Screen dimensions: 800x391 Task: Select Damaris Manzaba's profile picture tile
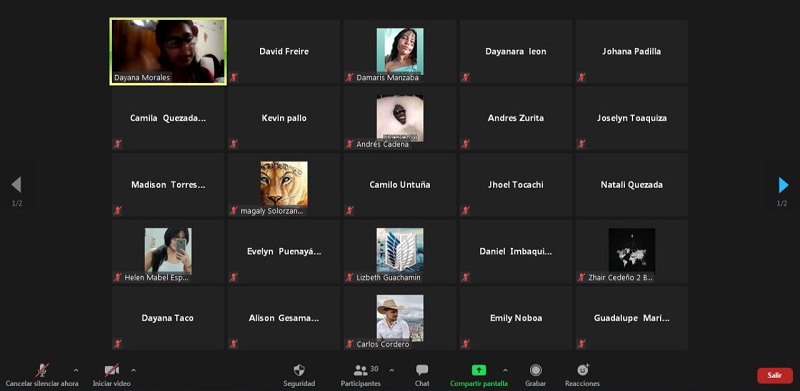tap(400, 52)
